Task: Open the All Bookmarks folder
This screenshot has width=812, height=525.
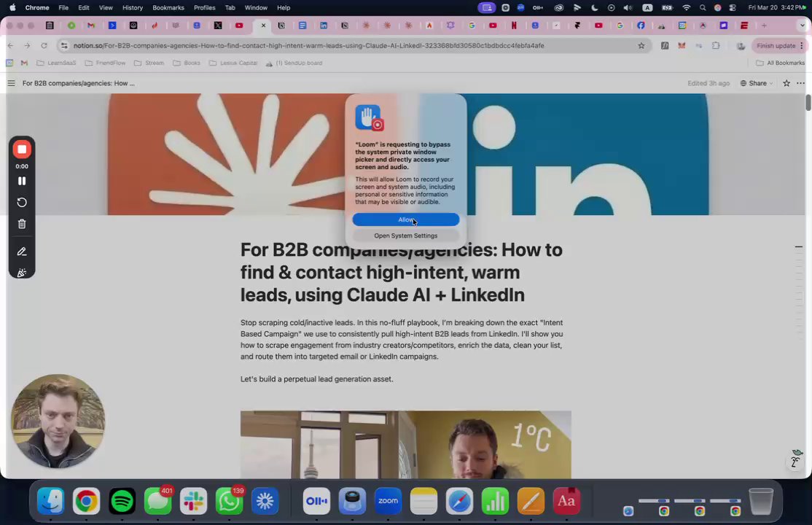Action: [781, 63]
